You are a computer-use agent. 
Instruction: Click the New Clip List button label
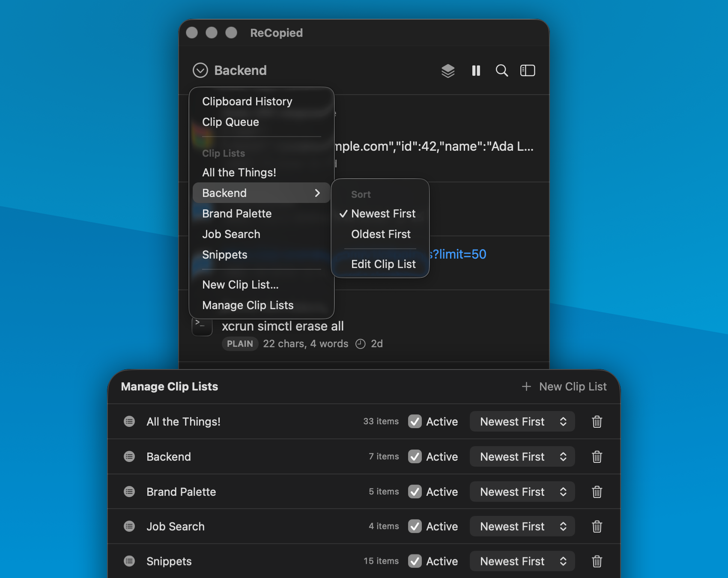pyautogui.click(x=573, y=387)
